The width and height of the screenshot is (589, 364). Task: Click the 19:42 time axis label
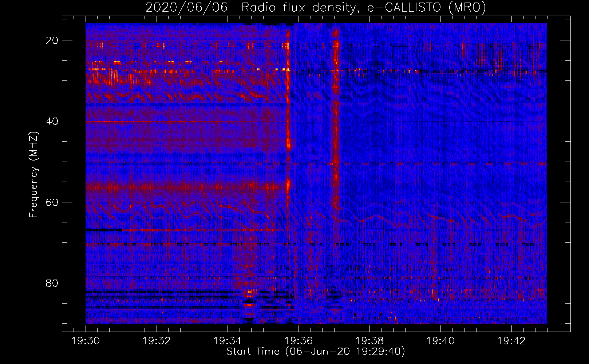click(511, 341)
